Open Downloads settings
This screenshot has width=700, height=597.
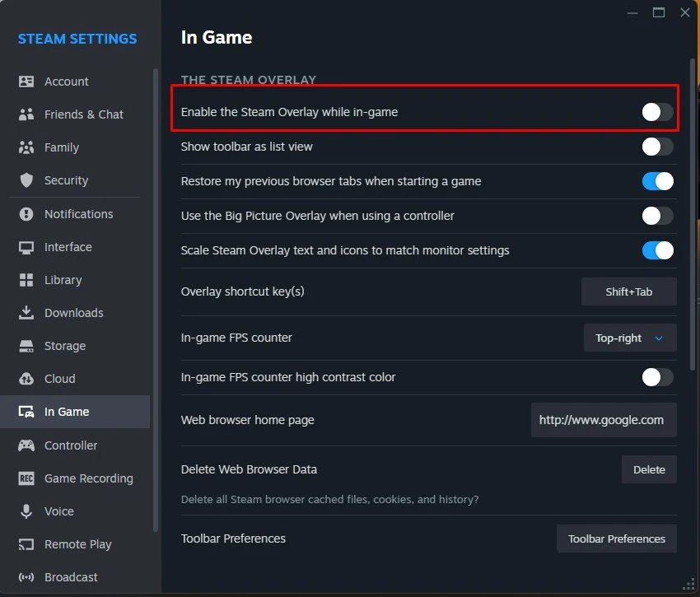click(75, 313)
